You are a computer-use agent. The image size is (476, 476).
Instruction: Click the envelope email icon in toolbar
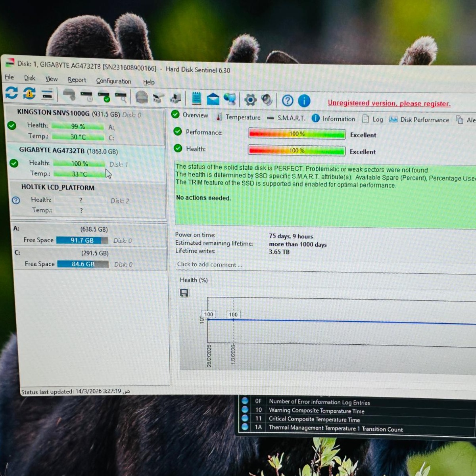[213, 99]
